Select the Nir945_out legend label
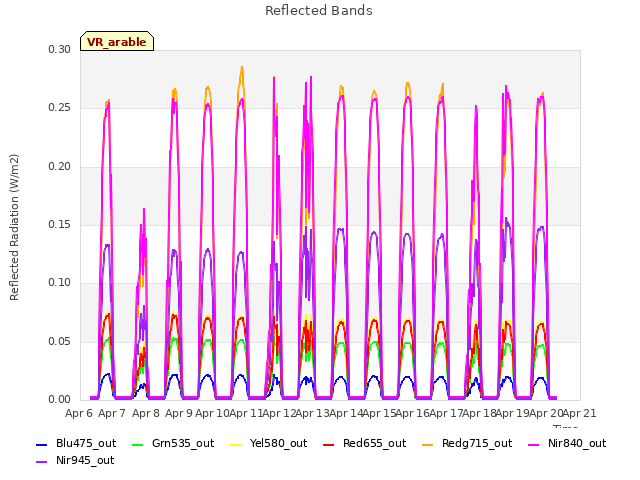This screenshot has width=640, height=480. (85, 461)
